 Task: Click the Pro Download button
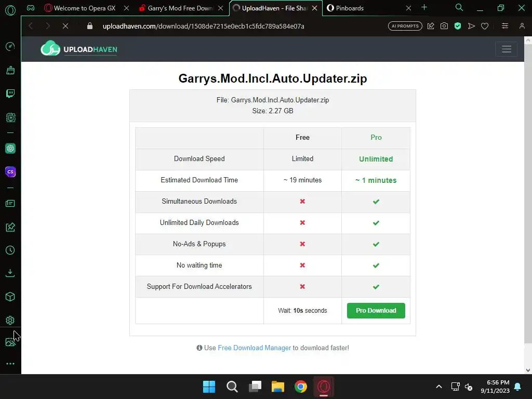(x=376, y=311)
